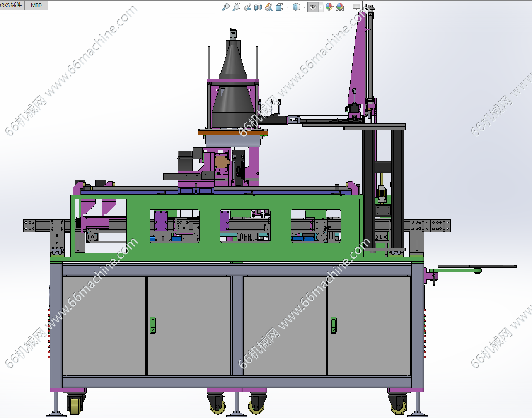Select the right cabinet door's green handle
The width and height of the screenshot is (532, 418).
click(334, 325)
